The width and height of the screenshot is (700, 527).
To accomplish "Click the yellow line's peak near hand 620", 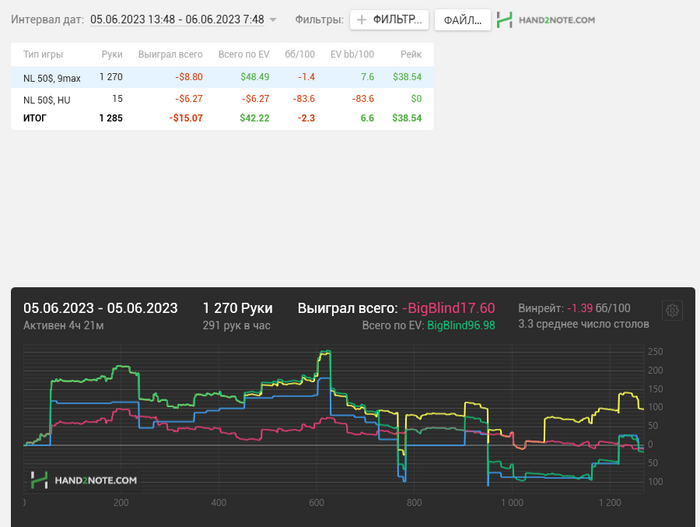I will pyautogui.click(x=326, y=353).
